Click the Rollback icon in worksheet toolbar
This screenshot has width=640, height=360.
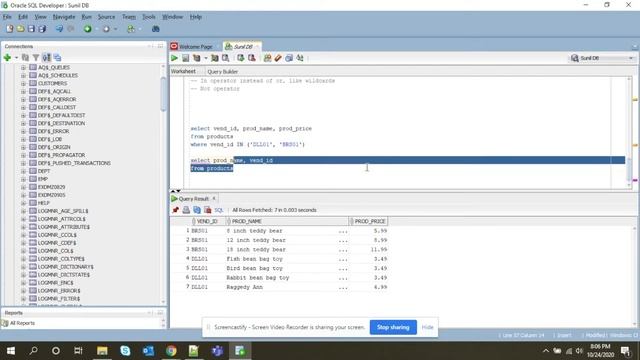coord(252,58)
